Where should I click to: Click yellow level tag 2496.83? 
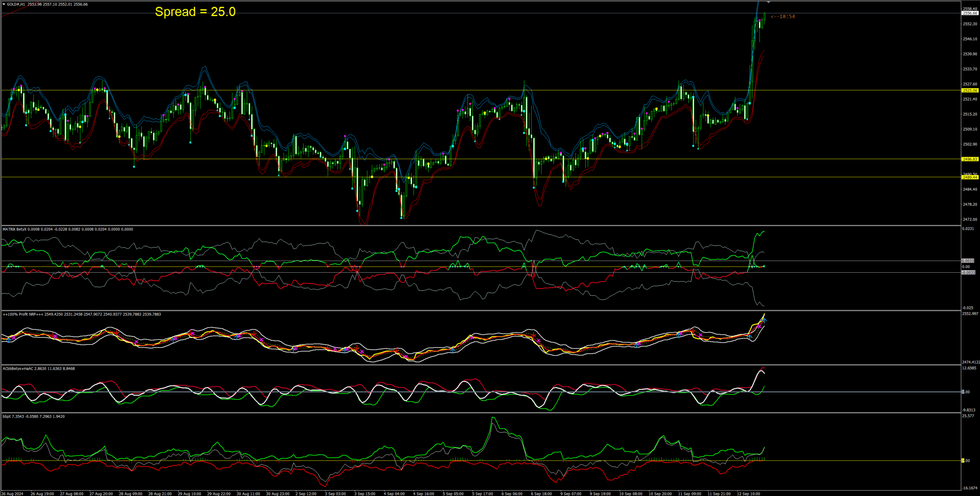click(970, 159)
